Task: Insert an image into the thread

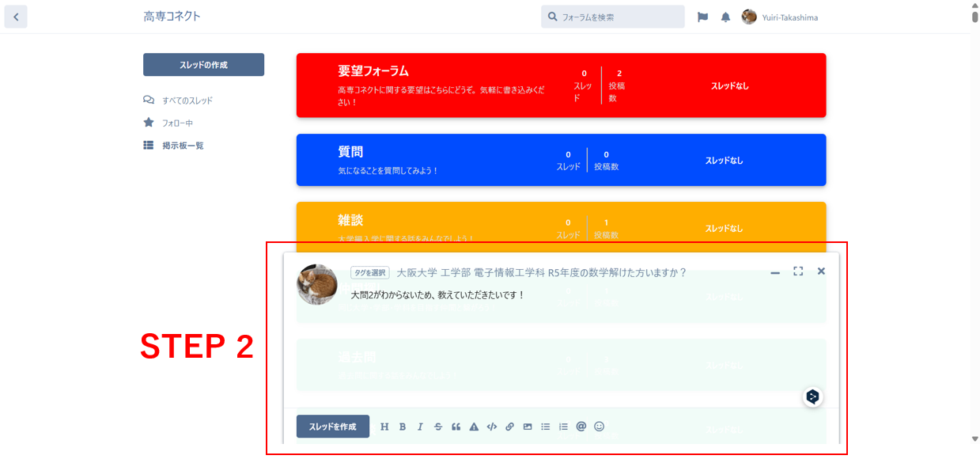Action: click(x=527, y=426)
